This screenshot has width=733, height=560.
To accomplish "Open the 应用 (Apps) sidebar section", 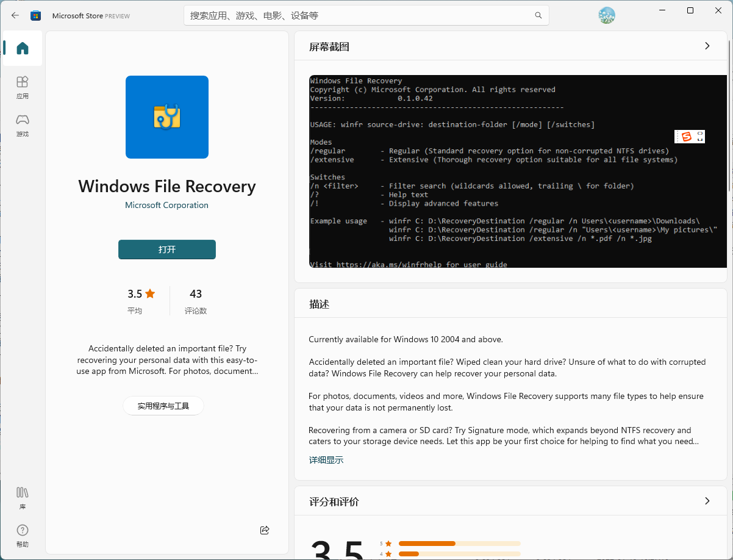I will pos(23,87).
